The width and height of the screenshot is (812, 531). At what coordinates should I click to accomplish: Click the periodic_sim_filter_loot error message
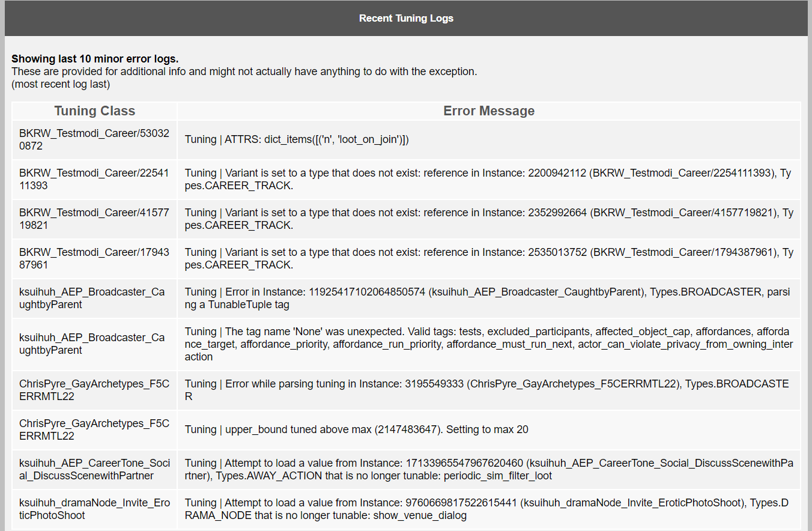(x=489, y=470)
